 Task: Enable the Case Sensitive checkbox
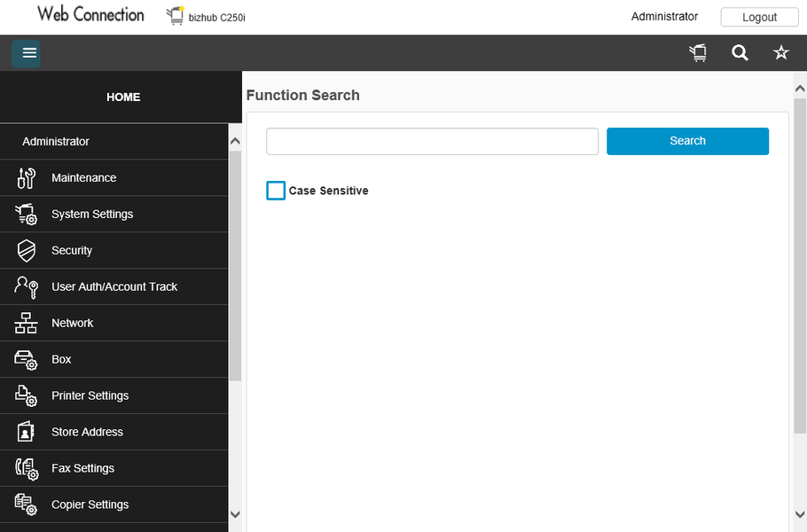click(x=276, y=191)
